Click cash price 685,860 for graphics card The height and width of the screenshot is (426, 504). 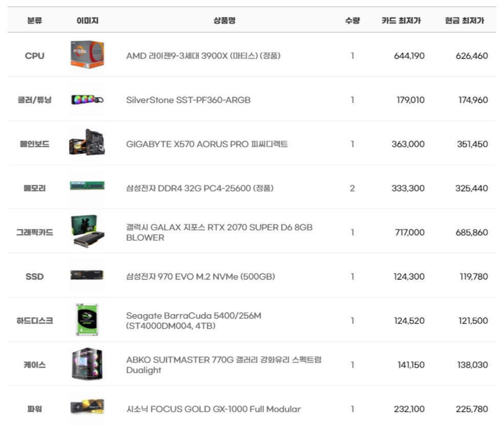pyautogui.click(x=472, y=232)
